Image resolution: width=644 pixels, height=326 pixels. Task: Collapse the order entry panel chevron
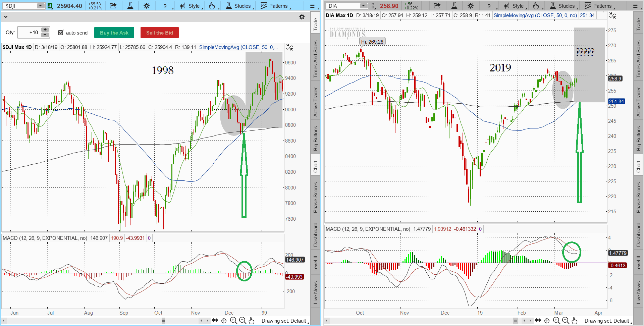(6, 17)
